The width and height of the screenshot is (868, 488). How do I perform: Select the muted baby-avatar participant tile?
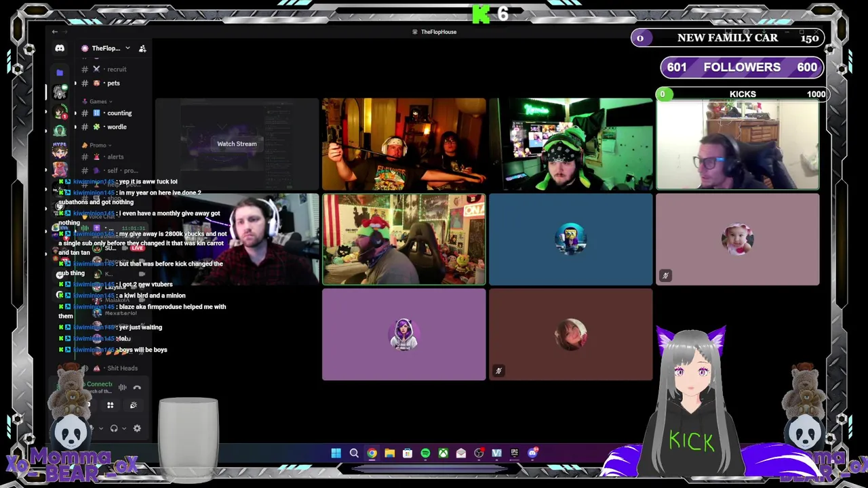[x=738, y=239]
